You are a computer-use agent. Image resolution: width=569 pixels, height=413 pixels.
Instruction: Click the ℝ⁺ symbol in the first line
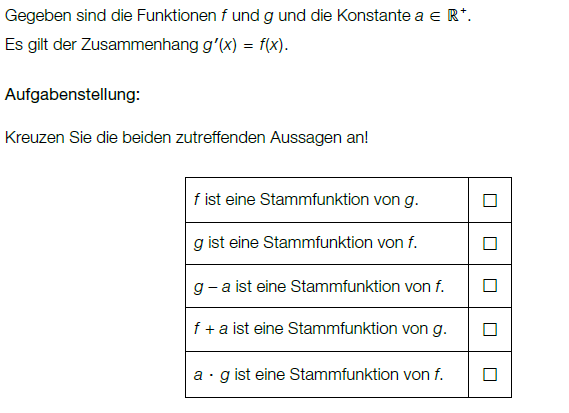click(x=457, y=15)
